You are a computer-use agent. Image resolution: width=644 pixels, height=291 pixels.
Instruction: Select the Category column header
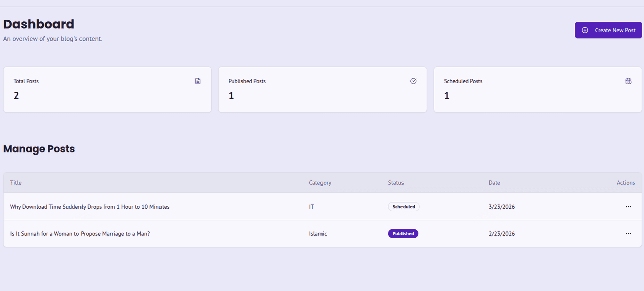(320, 183)
